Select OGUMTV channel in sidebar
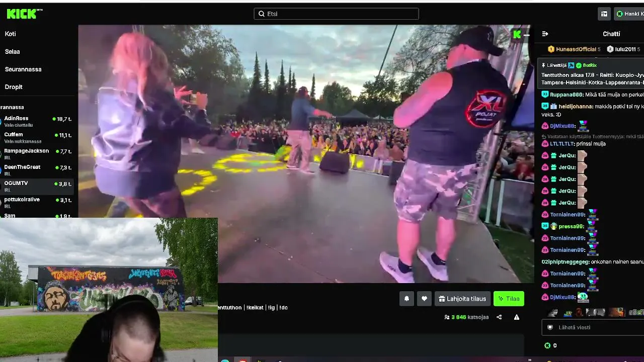644x362 pixels. click(x=37, y=186)
